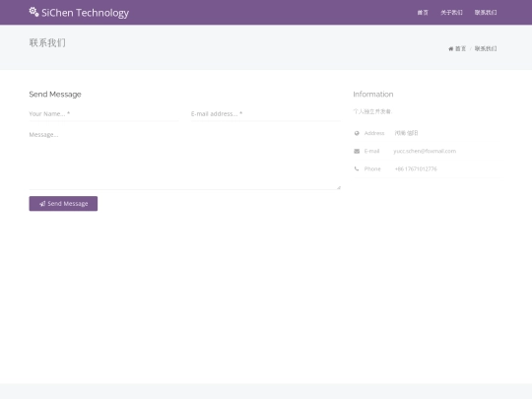532x399 pixels.
Task: Click the megaphone icon on Send Message button
Action: [42, 204]
